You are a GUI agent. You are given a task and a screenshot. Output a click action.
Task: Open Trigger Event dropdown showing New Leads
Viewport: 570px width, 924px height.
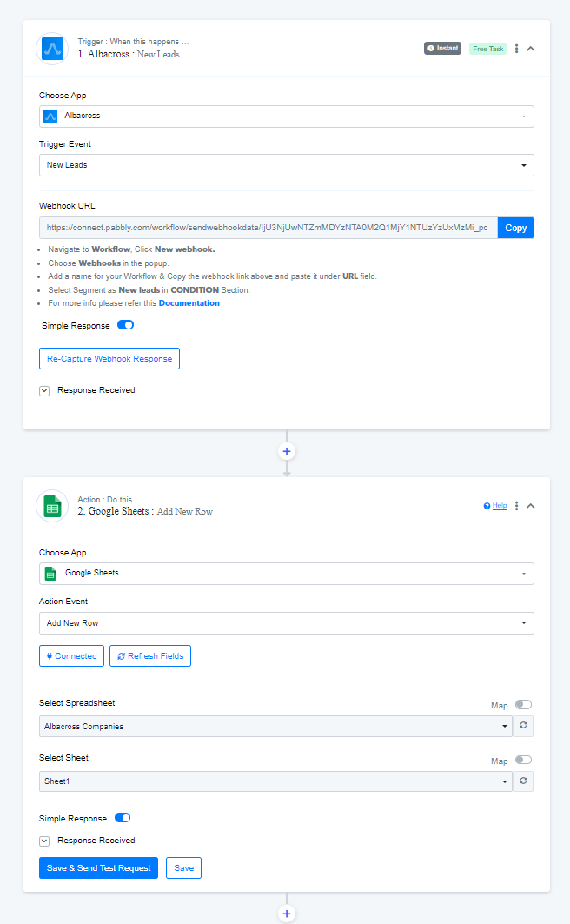point(286,165)
